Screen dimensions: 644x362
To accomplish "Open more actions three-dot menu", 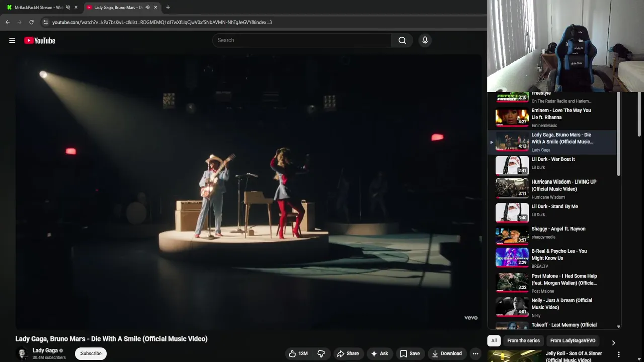I will pos(475,354).
